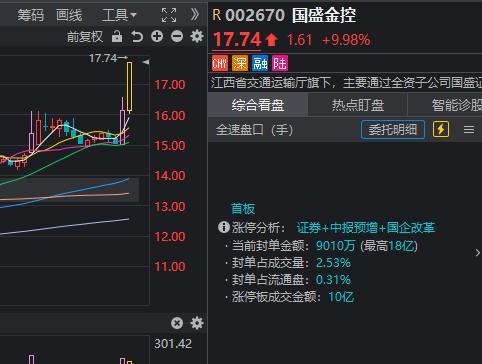482x364 pixels.
Task: Click the 9010万 sealed order amount
Action: (335, 246)
